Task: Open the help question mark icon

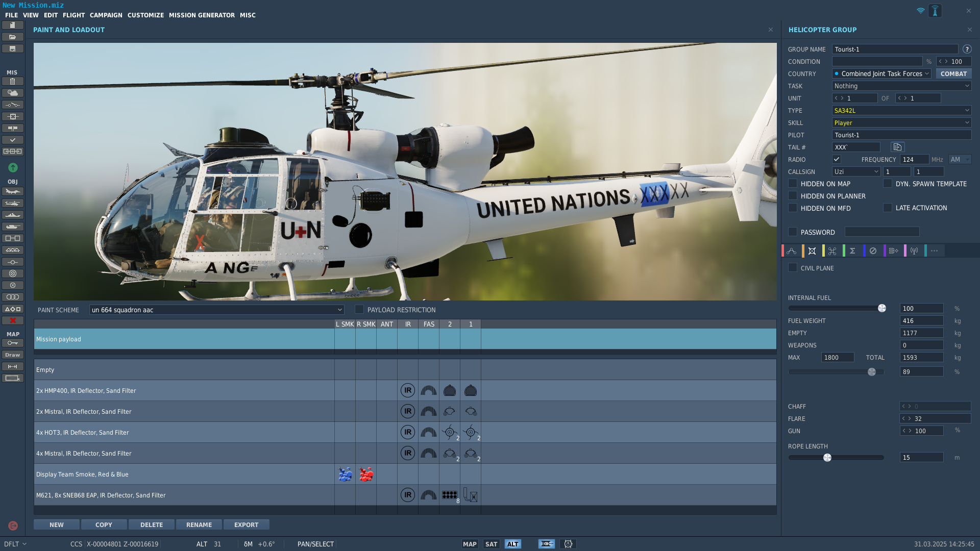Action: tap(967, 49)
